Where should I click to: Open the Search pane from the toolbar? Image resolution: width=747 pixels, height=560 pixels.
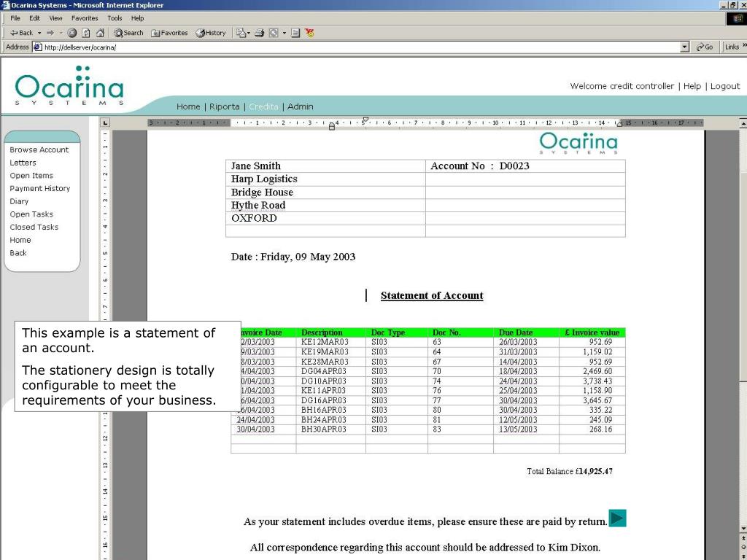point(128,33)
